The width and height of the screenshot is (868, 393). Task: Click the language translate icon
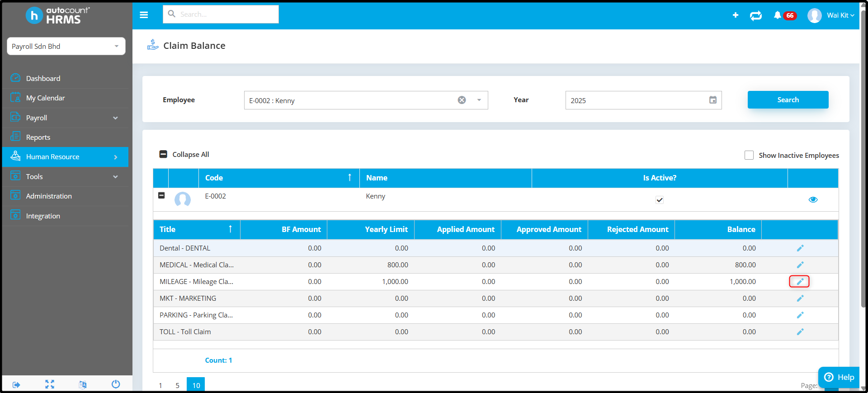tap(83, 385)
